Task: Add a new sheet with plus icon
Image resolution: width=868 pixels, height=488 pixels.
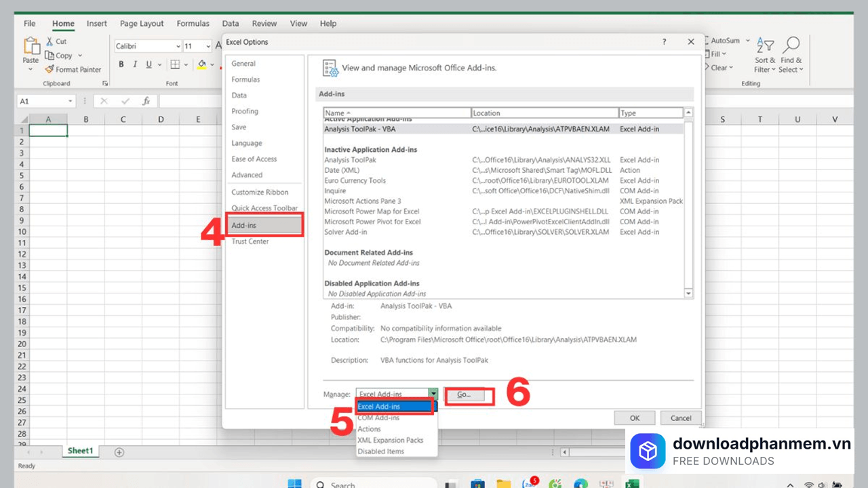Action: [x=119, y=452]
